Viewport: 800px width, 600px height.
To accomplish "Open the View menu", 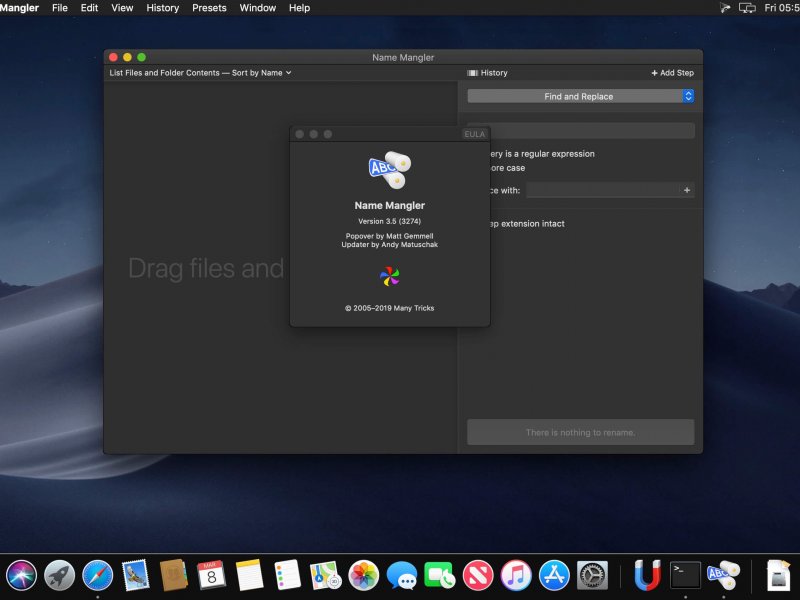I will [122, 8].
